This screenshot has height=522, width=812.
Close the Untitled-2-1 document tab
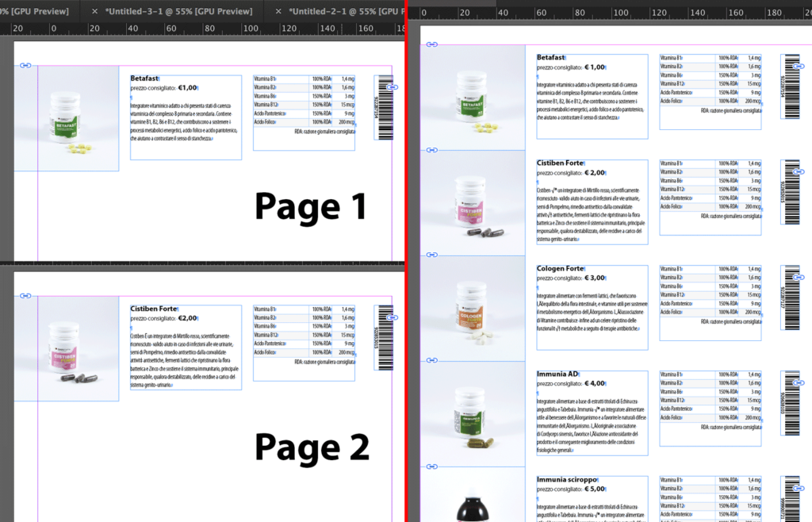click(278, 11)
